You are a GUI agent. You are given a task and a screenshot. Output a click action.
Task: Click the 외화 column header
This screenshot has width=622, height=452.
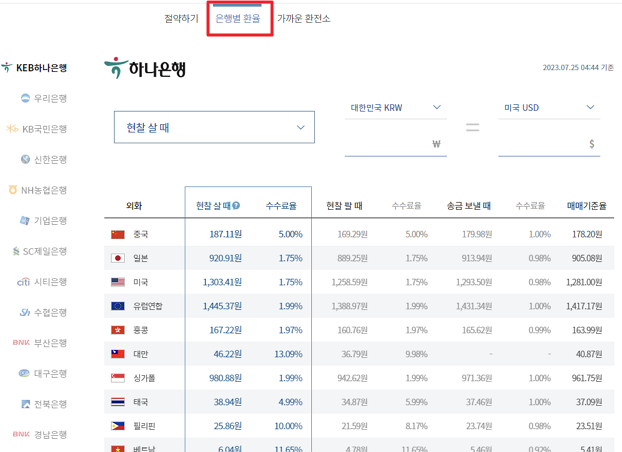point(134,206)
